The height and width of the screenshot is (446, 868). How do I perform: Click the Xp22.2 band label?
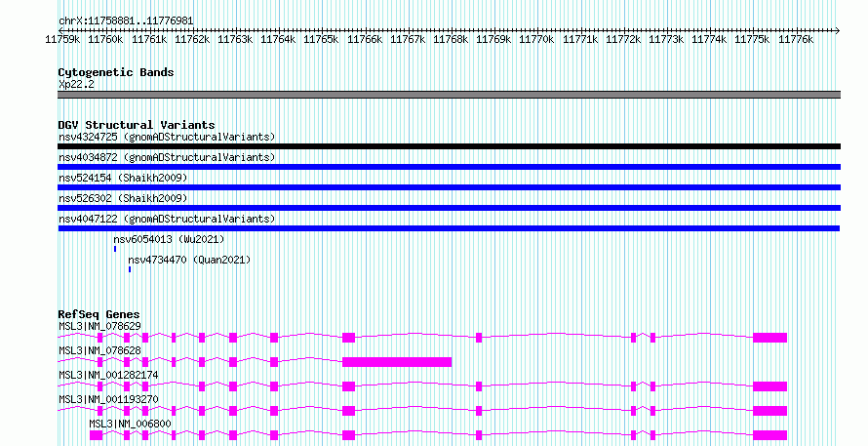76,84
